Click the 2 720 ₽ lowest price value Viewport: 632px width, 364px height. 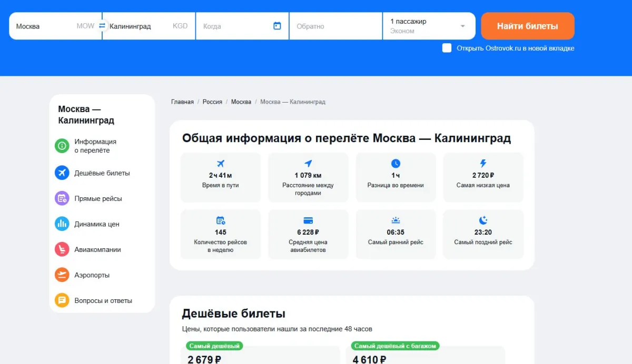coord(483,176)
